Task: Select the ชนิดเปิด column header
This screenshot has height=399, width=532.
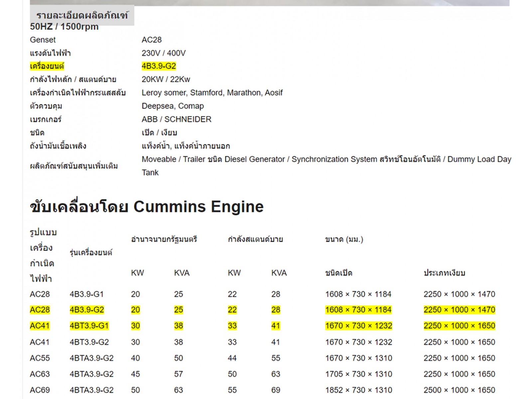Action: coord(338,273)
